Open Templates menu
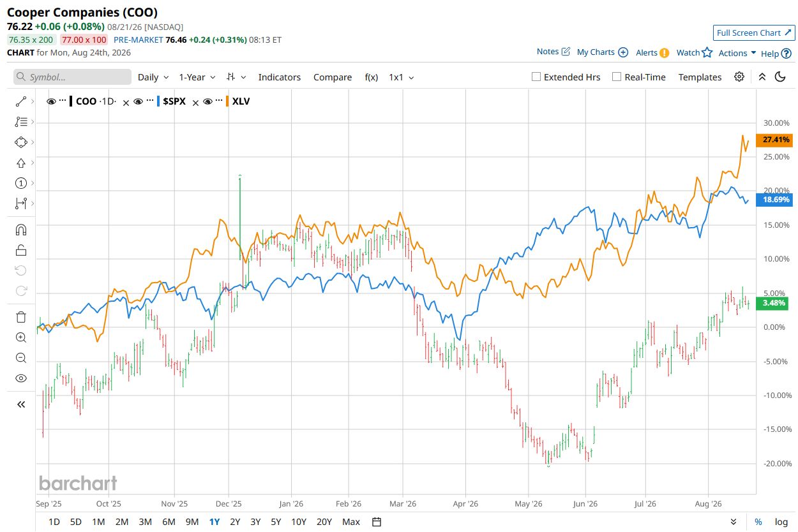Viewport: 798px width, 532px height. (700, 77)
